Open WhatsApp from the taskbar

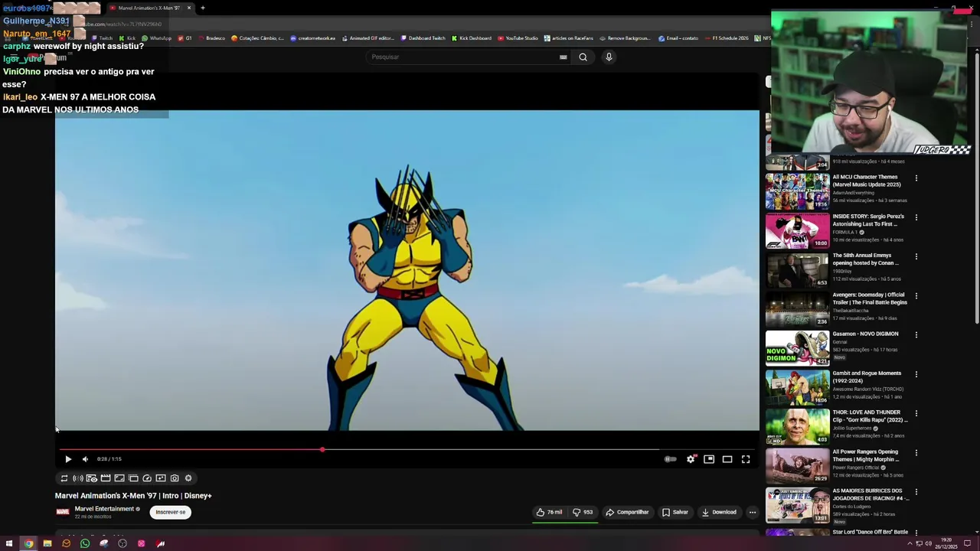[85, 544]
